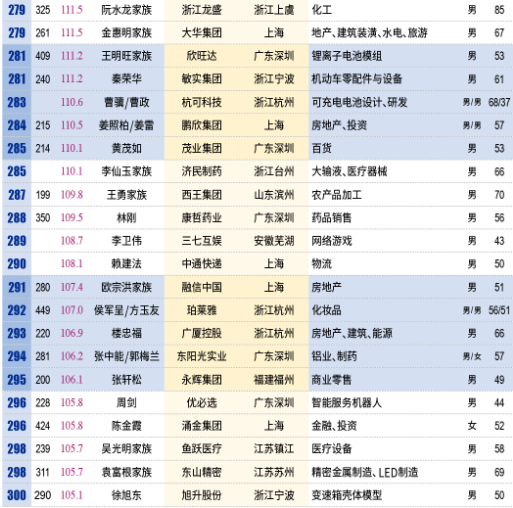
Task: Click the name 赖建法
Action: (x=127, y=264)
